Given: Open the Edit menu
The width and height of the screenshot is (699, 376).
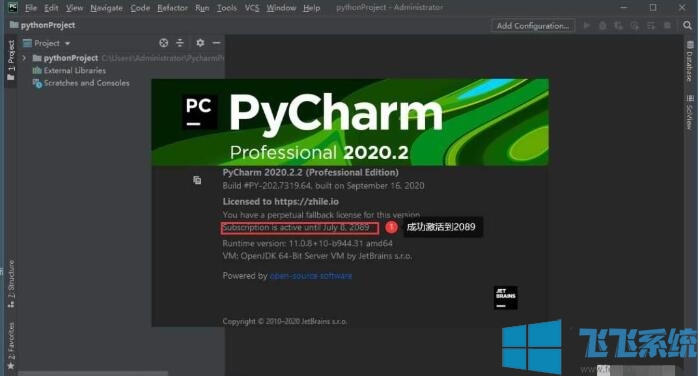Looking at the screenshot, I should (x=51, y=8).
